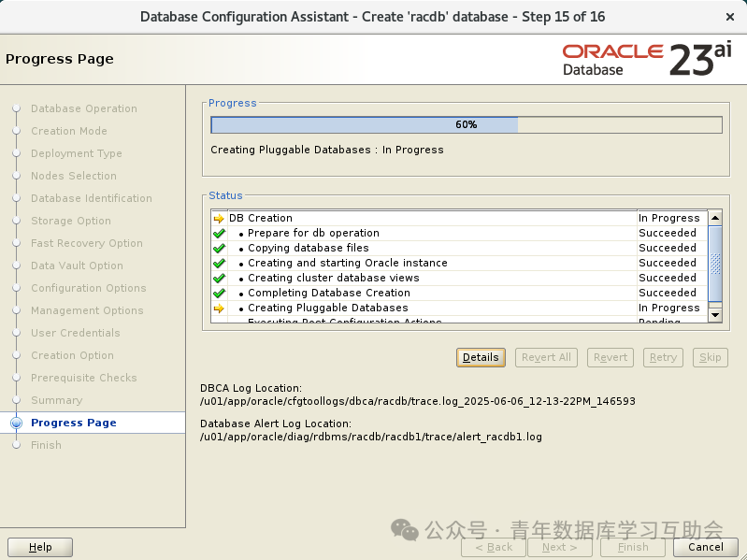Select Nodes Selection step in sidebar
747x560 pixels.
pos(74,176)
